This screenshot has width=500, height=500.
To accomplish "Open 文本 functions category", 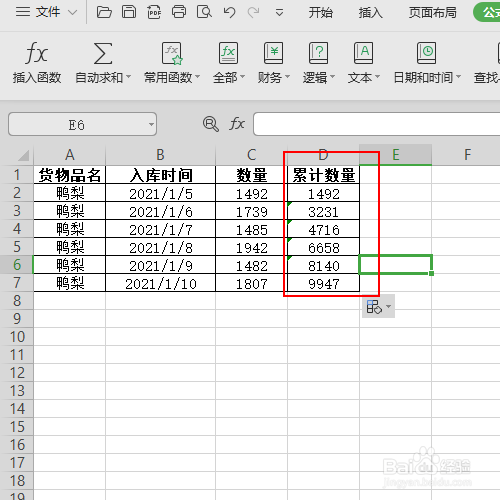I will tap(363, 63).
